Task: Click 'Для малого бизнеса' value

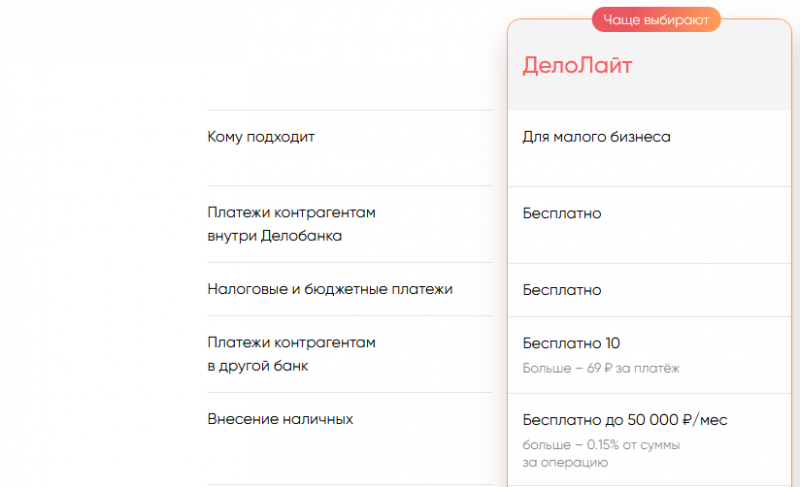Action: (x=596, y=137)
